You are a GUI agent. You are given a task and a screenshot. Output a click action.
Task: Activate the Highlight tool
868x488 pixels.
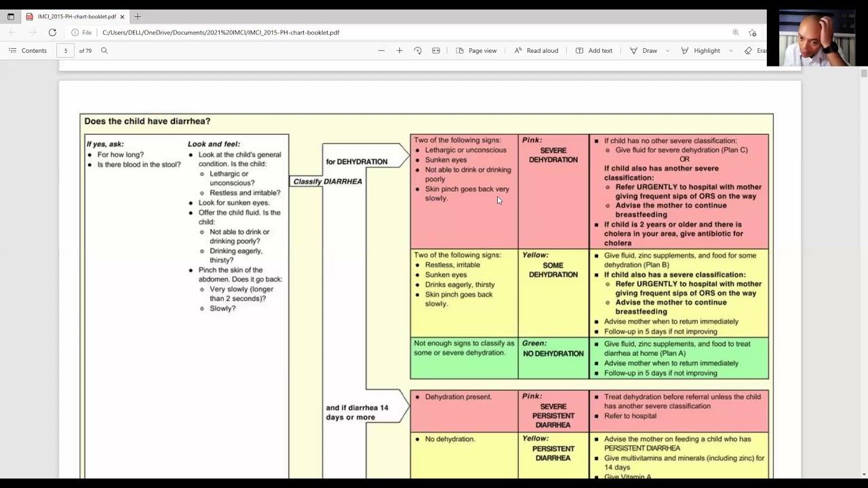(701, 51)
